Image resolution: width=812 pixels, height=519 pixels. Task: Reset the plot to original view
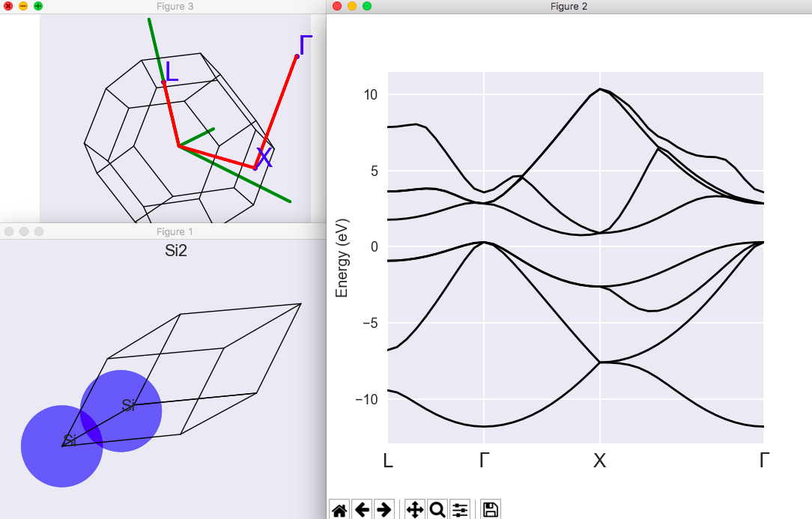[339, 510]
